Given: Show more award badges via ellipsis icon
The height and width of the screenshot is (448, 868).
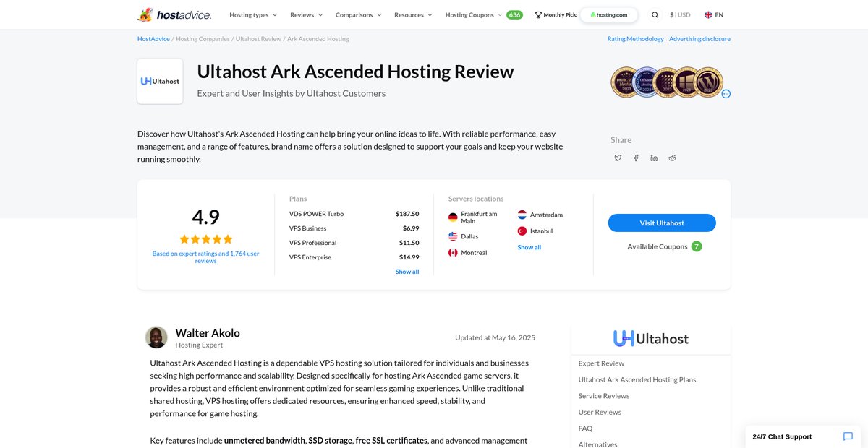Looking at the screenshot, I should pos(726,94).
